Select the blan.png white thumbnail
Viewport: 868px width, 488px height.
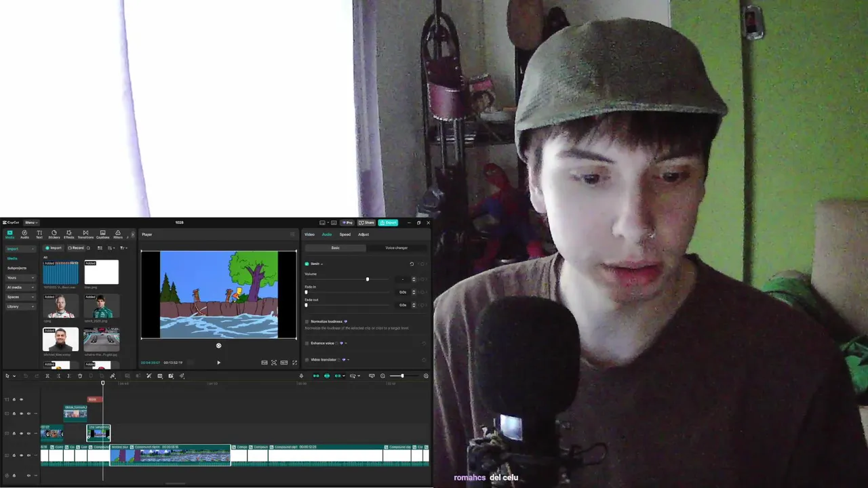pyautogui.click(x=102, y=272)
